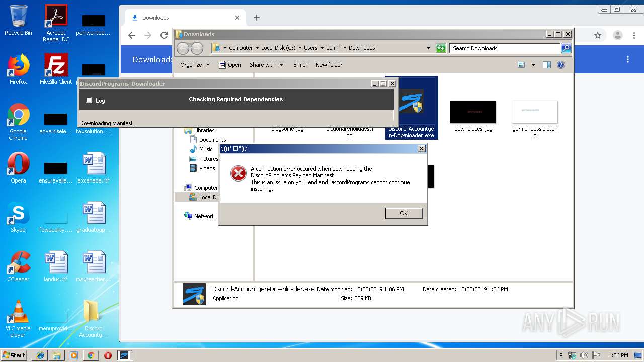The height and width of the screenshot is (362, 644).
Task: Select downplaces.jpg thumbnail
Action: (473, 116)
